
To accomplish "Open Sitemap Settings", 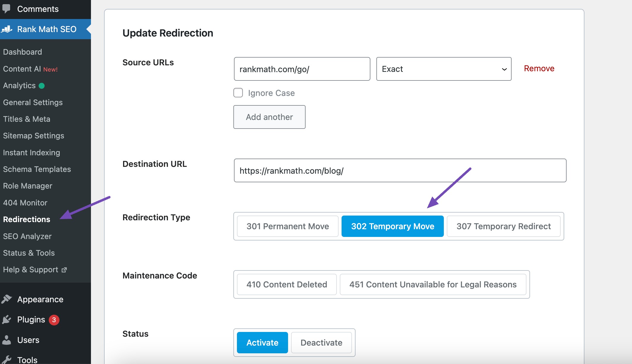I will click(34, 136).
